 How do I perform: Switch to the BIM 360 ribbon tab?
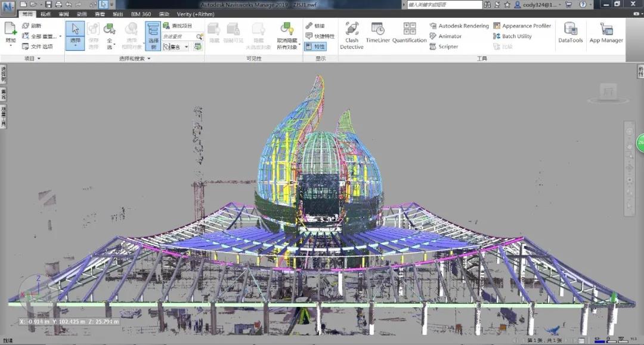pos(141,14)
